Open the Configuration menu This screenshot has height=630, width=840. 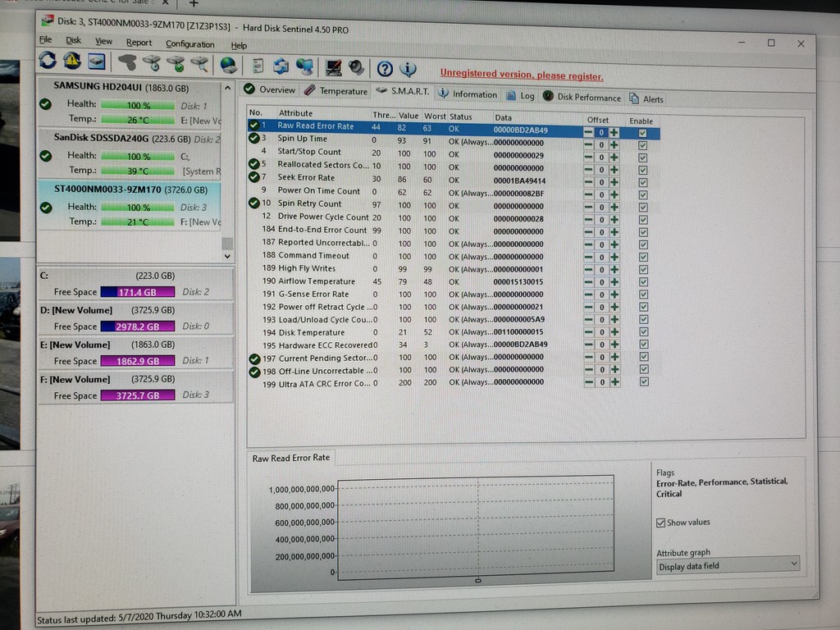tap(189, 44)
